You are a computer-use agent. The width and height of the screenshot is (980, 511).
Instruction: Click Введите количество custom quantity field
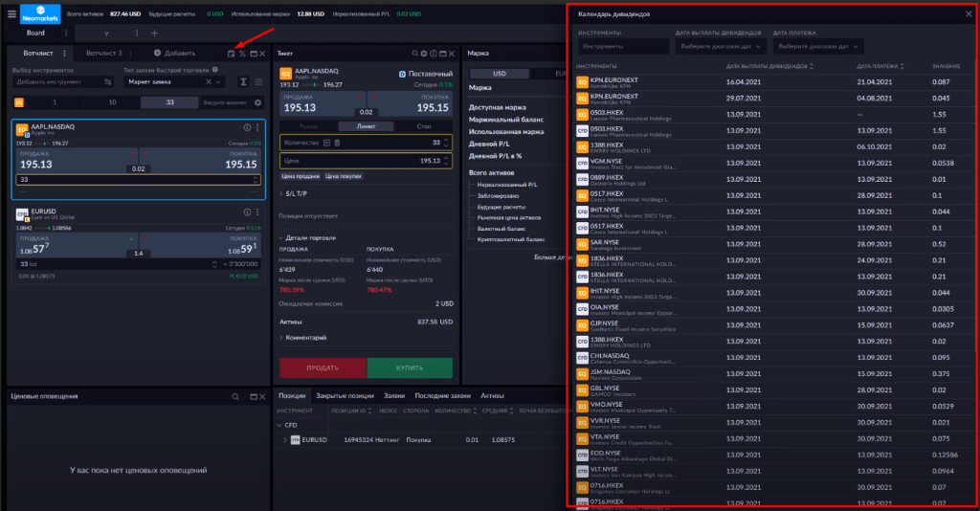click(x=225, y=102)
